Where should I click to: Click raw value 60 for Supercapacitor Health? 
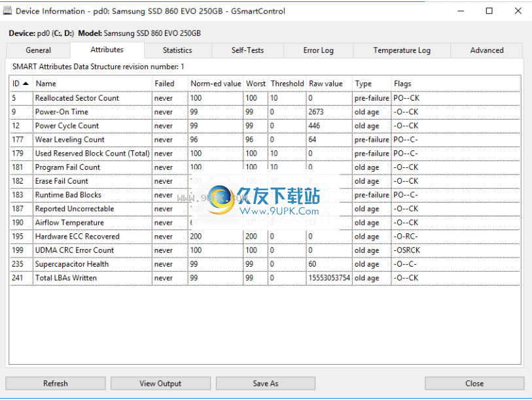[312, 264]
